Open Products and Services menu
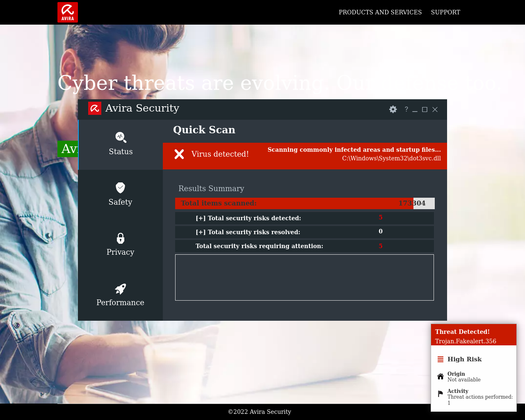This screenshot has height=420, width=525. pyautogui.click(x=380, y=12)
